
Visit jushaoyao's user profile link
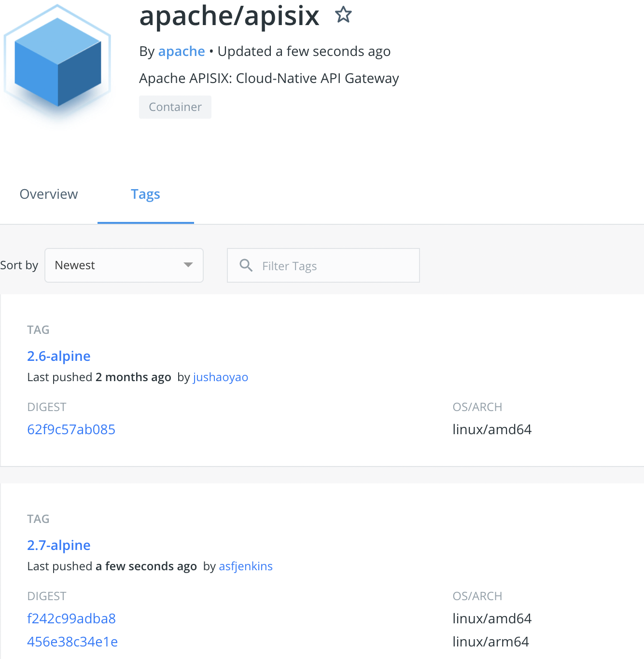(x=221, y=377)
